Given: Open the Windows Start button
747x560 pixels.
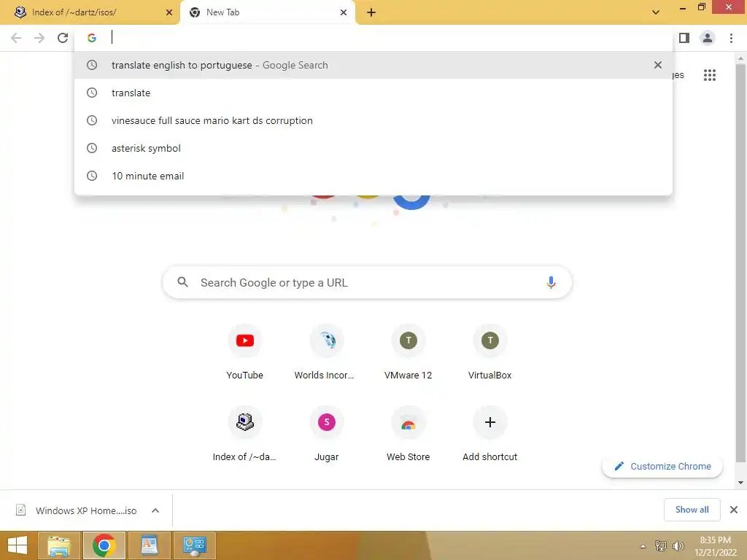Looking at the screenshot, I should [18, 545].
